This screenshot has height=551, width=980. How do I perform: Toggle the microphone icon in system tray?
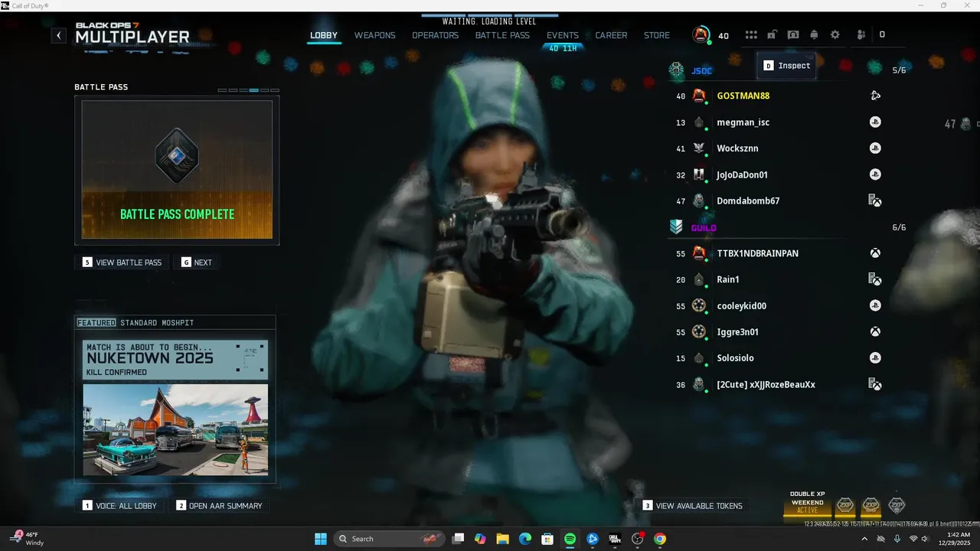click(897, 539)
